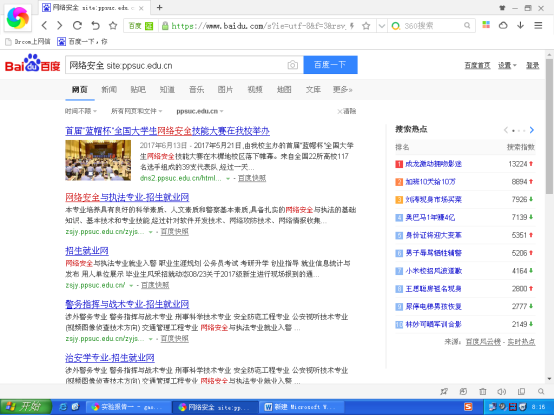Open the colorful apps grid icon
Screen dimensions: 554x416
tap(486, 25)
